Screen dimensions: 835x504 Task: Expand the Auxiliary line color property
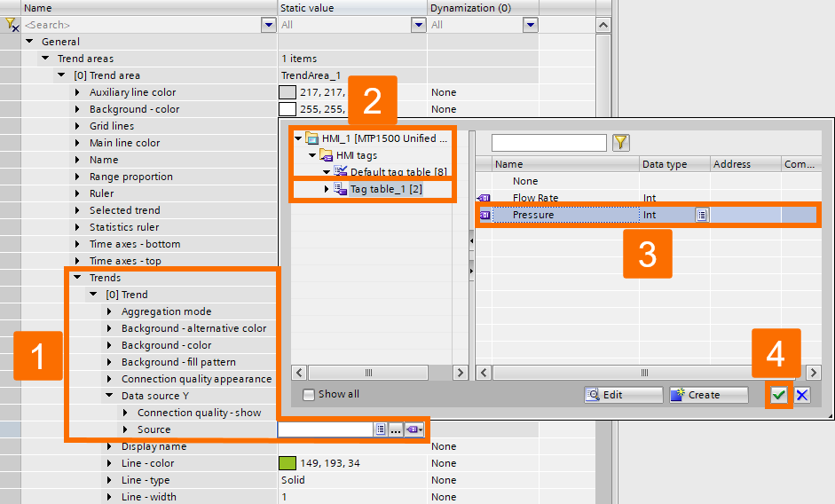78,92
